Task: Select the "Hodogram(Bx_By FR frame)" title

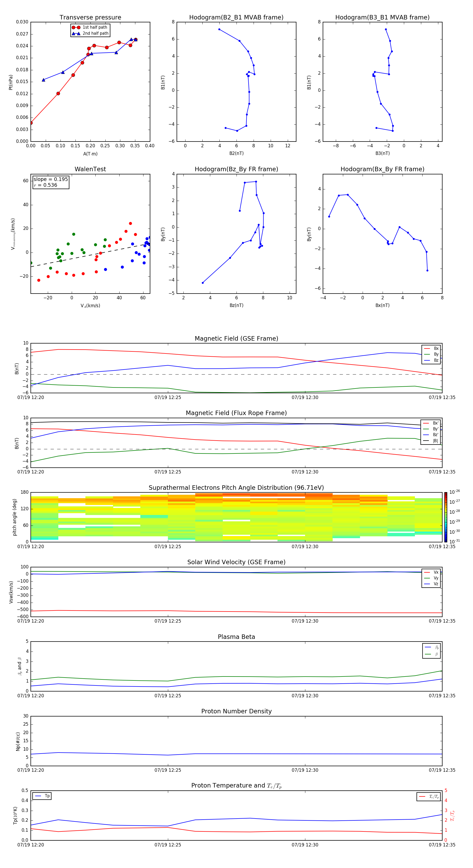Action: 382,169
